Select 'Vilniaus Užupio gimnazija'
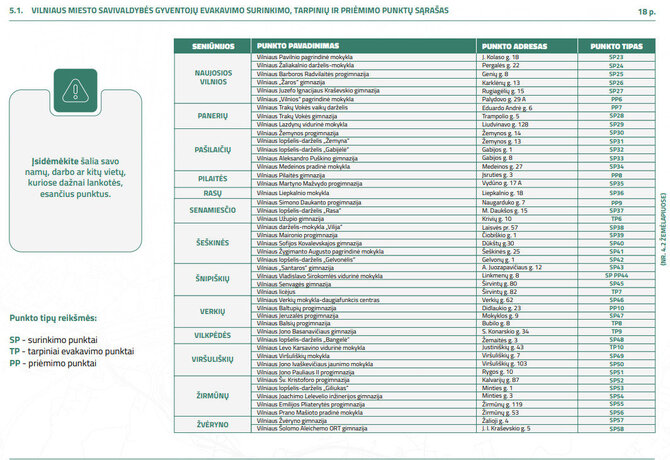This screenshot has height=460, width=670. tap(290, 219)
